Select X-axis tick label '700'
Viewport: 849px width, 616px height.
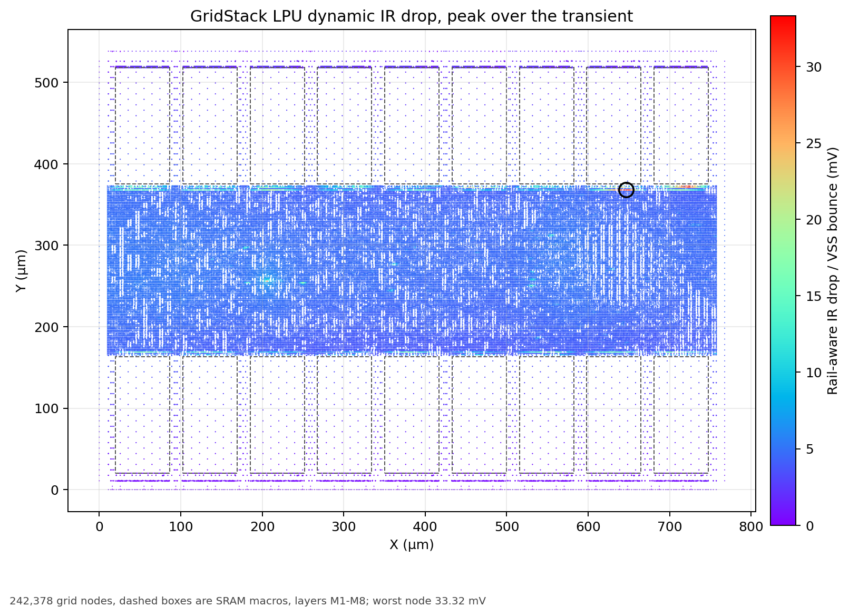pos(670,526)
